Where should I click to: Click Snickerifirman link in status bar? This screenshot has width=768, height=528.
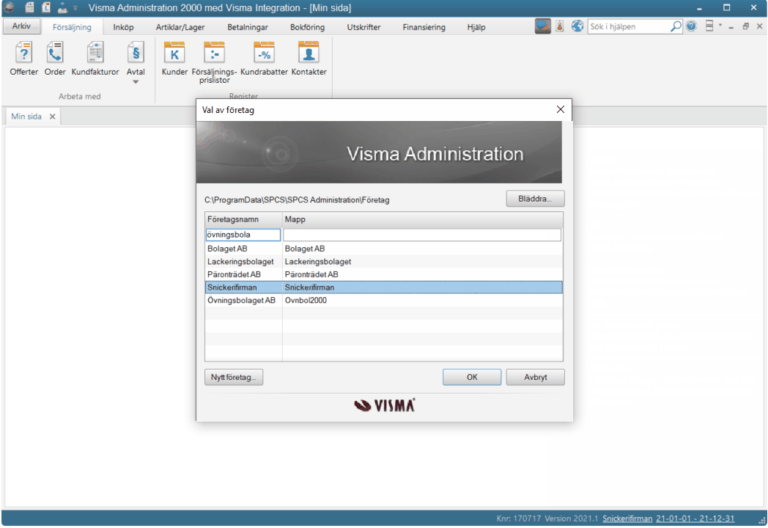coord(627,519)
